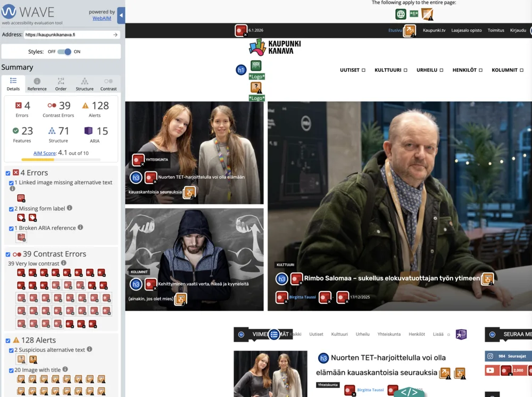Open the WAVE code panel icon
Screen dimensions: 532x397
pyautogui.click(x=409, y=392)
